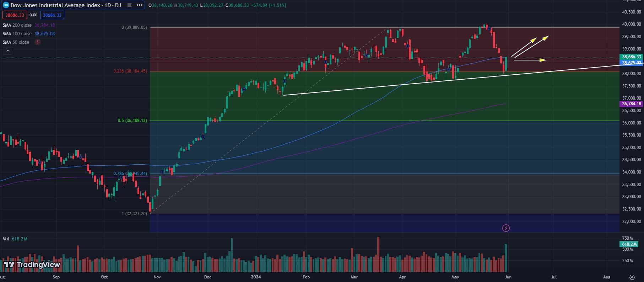Click the green 38,686.33 current price tag
The height and width of the screenshot is (282, 644).
(631, 57)
